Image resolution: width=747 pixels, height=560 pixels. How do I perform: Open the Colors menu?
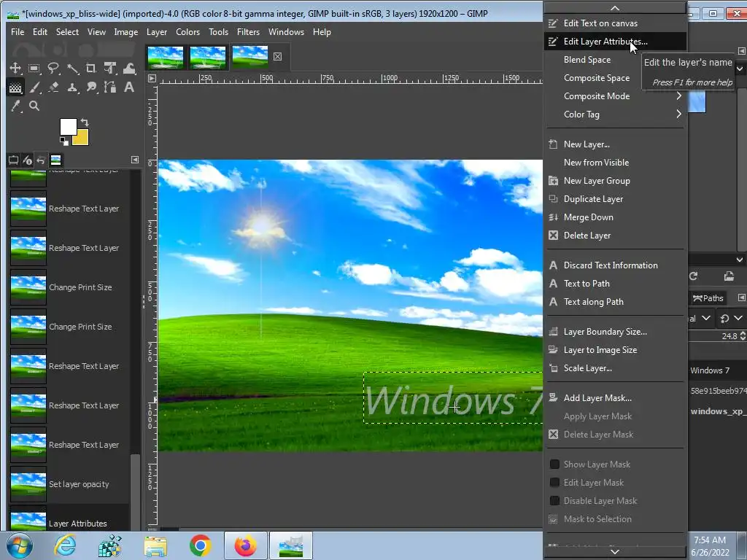[187, 32]
